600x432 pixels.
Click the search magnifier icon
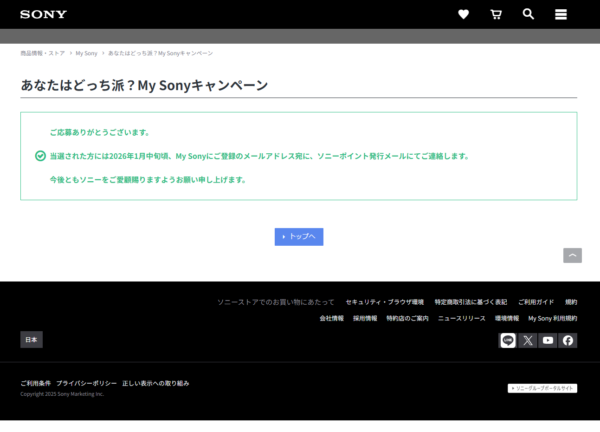tap(528, 14)
